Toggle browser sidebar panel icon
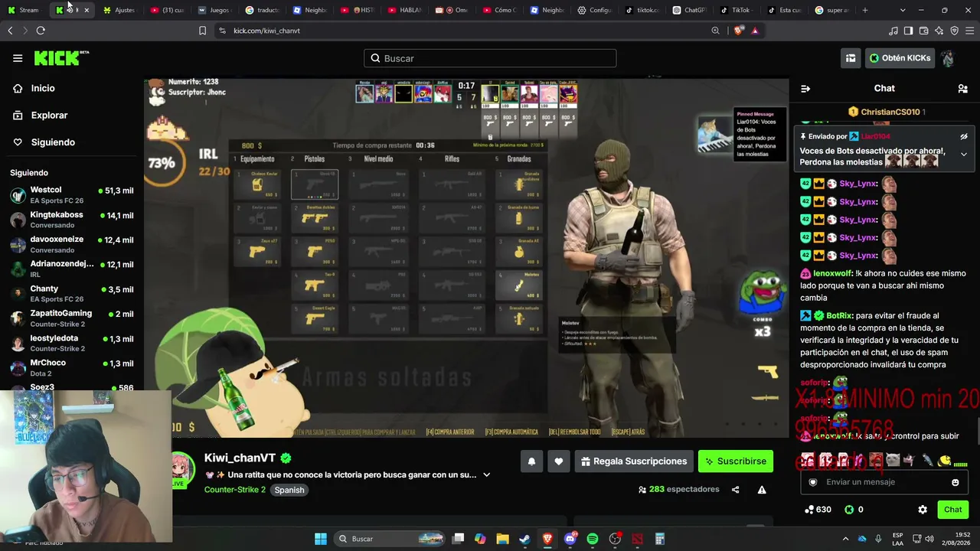The width and height of the screenshot is (980, 551). [x=908, y=31]
